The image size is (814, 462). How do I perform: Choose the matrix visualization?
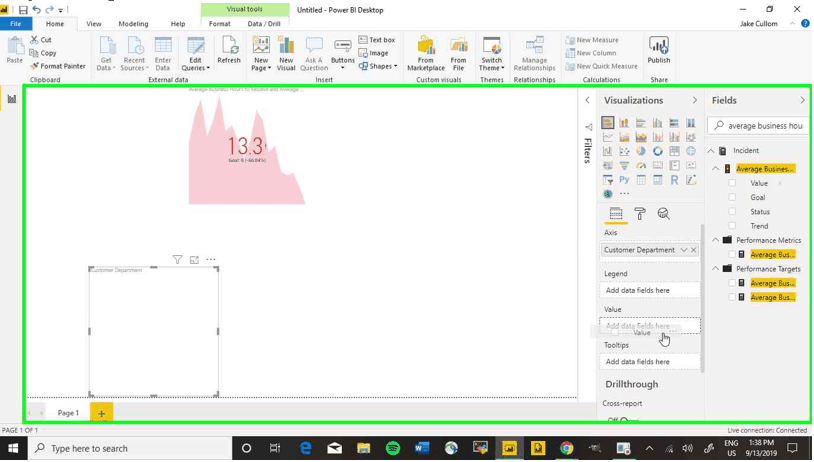tap(657, 180)
